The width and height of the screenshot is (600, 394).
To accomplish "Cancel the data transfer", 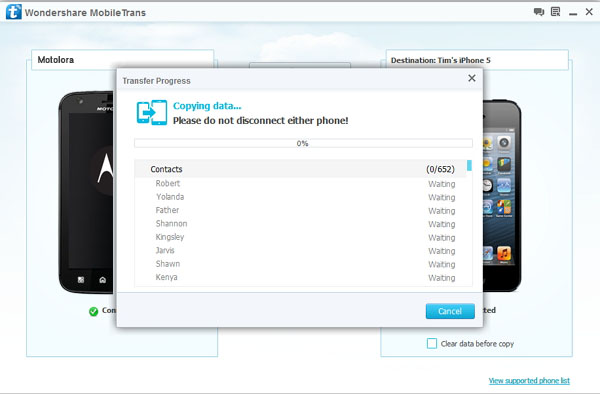I will 450,311.
